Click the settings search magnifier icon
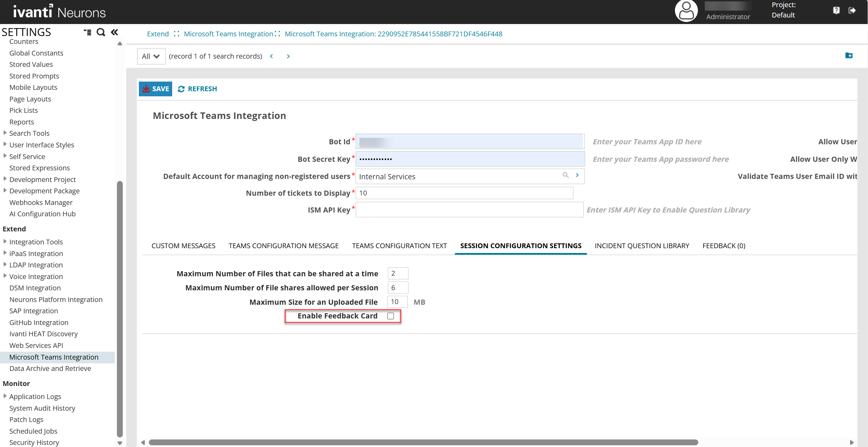This screenshot has width=868, height=447. pos(100,32)
